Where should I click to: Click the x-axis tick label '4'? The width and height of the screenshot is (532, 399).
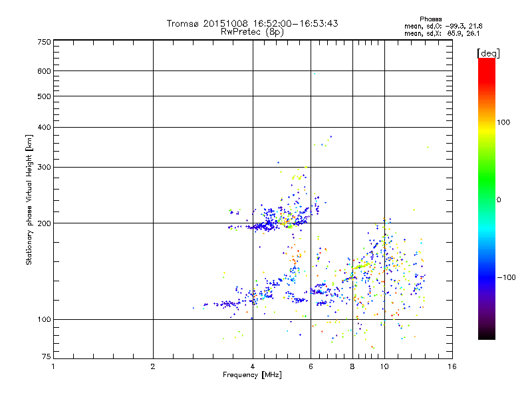pos(253,366)
